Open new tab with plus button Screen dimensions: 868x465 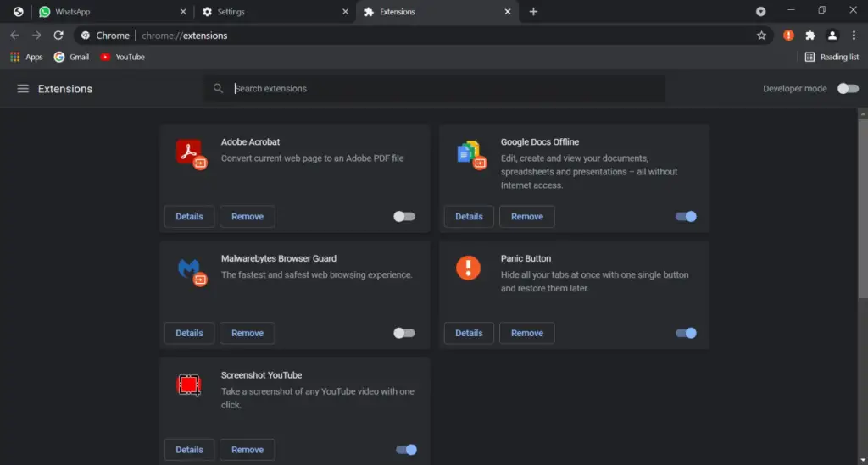[x=533, y=12]
